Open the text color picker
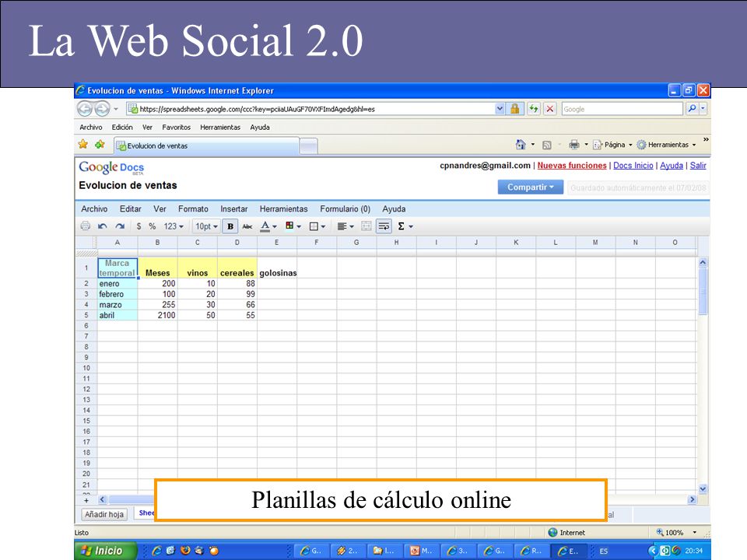Image resolution: width=747 pixels, height=560 pixels. tap(268, 226)
